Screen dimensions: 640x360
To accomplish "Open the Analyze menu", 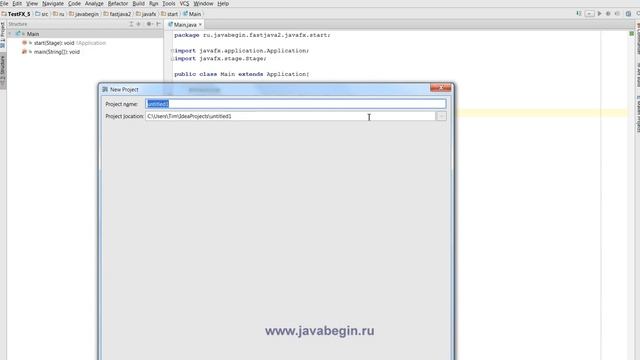I will (x=94, y=3).
